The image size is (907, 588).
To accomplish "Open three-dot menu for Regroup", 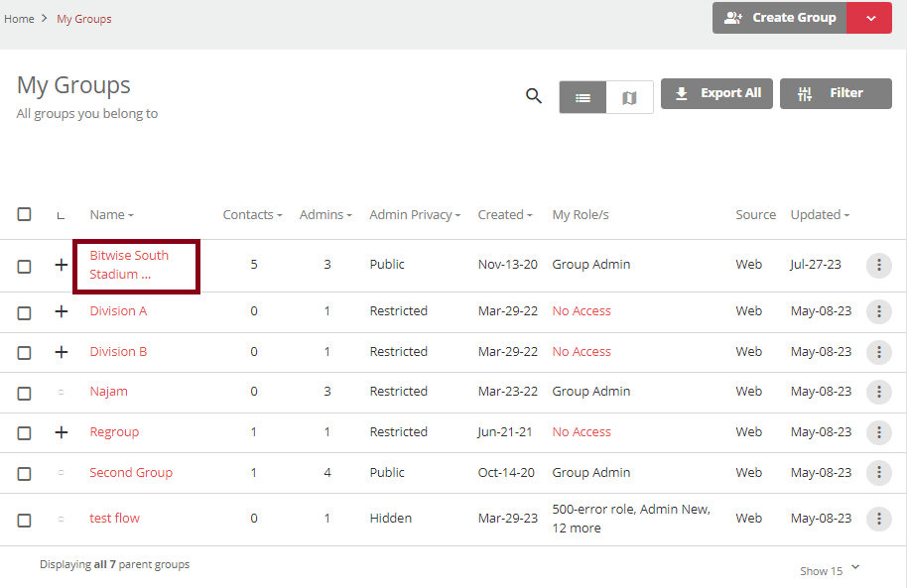I will pyautogui.click(x=878, y=432).
